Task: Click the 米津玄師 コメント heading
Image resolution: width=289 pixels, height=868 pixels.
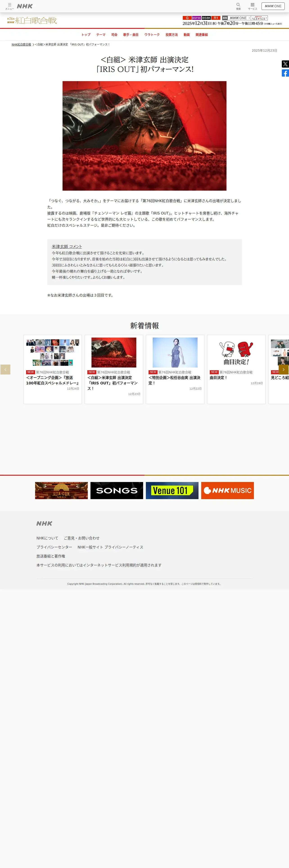Action: [67, 247]
